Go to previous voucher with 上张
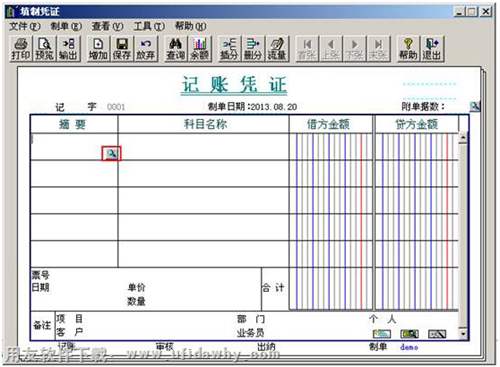Viewport: 500px width, 367px height. click(x=331, y=49)
